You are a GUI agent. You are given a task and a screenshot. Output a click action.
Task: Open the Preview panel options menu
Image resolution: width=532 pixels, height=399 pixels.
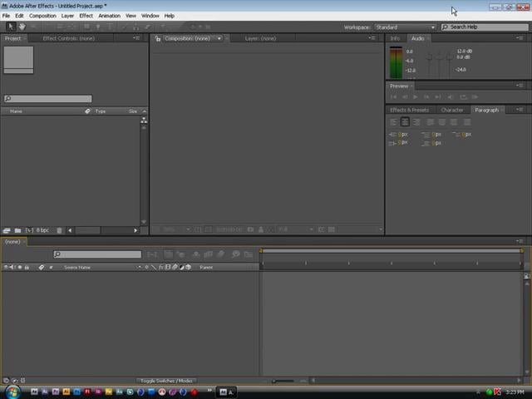520,86
